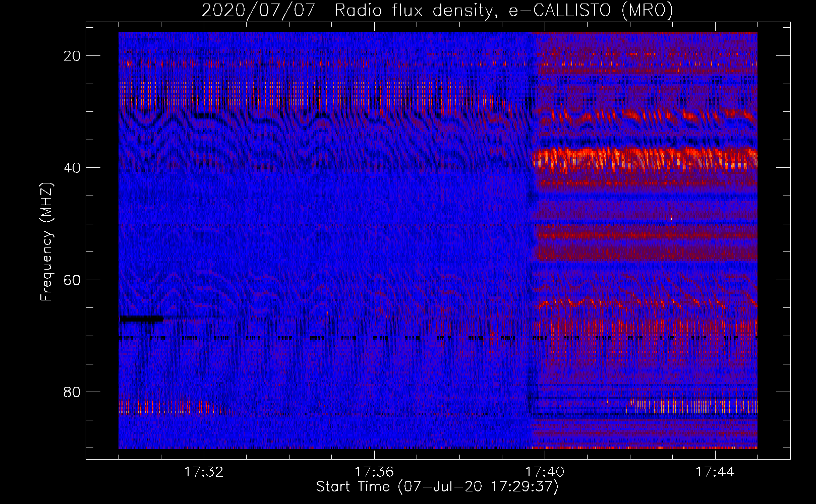
Task: Click the "Start Time (07-Jul-20 17:29:37)" label
Action: click(437, 486)
